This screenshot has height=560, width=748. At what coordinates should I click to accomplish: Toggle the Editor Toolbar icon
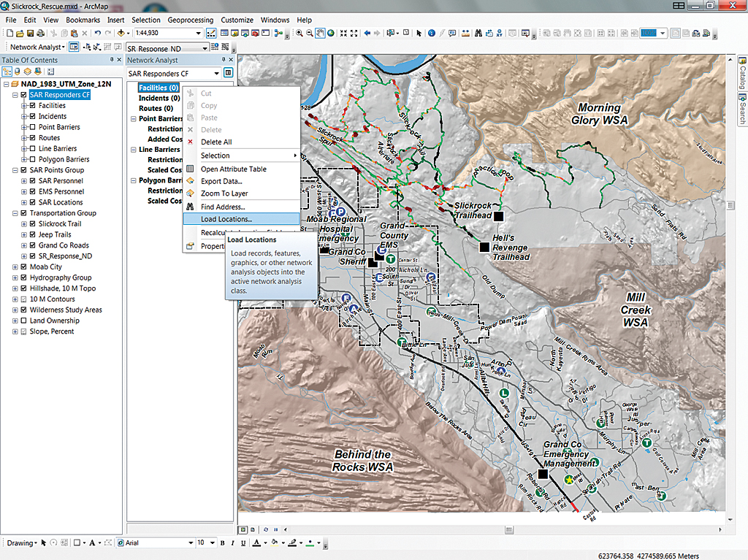pos(211,34)
